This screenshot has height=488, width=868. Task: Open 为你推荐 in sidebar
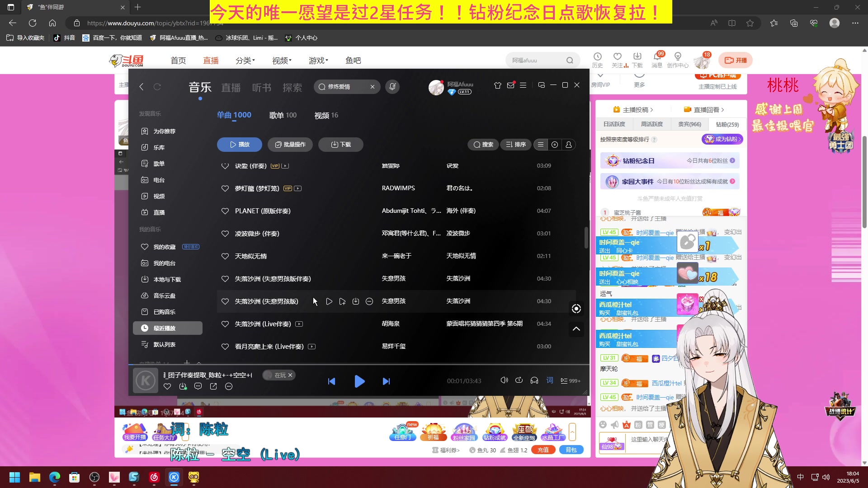click(165, 131)
